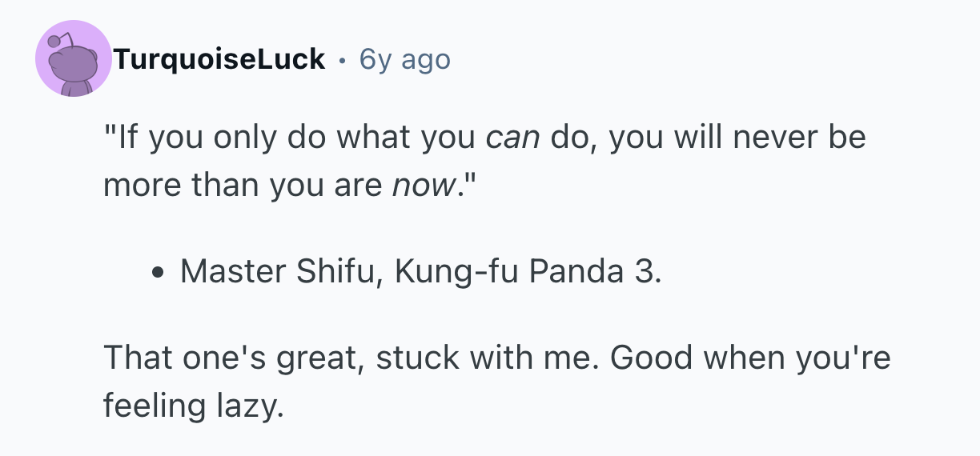Click the word "great" in last paragraph
980x456 pixels.
click(320, 358)
